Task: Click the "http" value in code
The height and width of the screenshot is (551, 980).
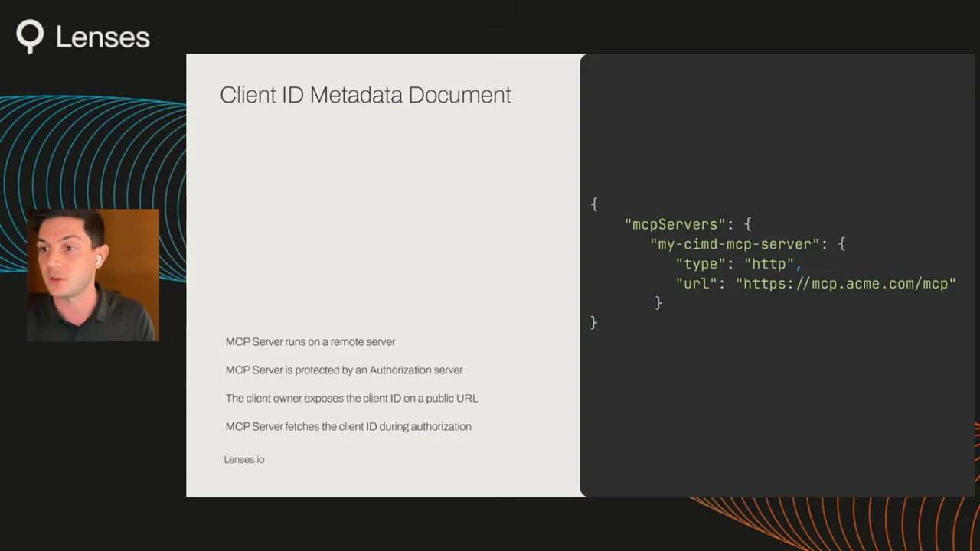Action: coord(769,264)
